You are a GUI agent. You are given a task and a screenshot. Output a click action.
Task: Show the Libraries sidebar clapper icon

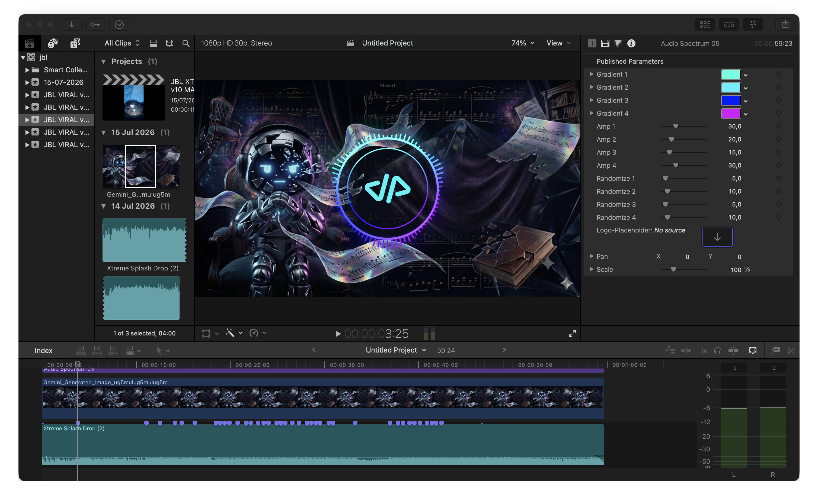point(30,43)
